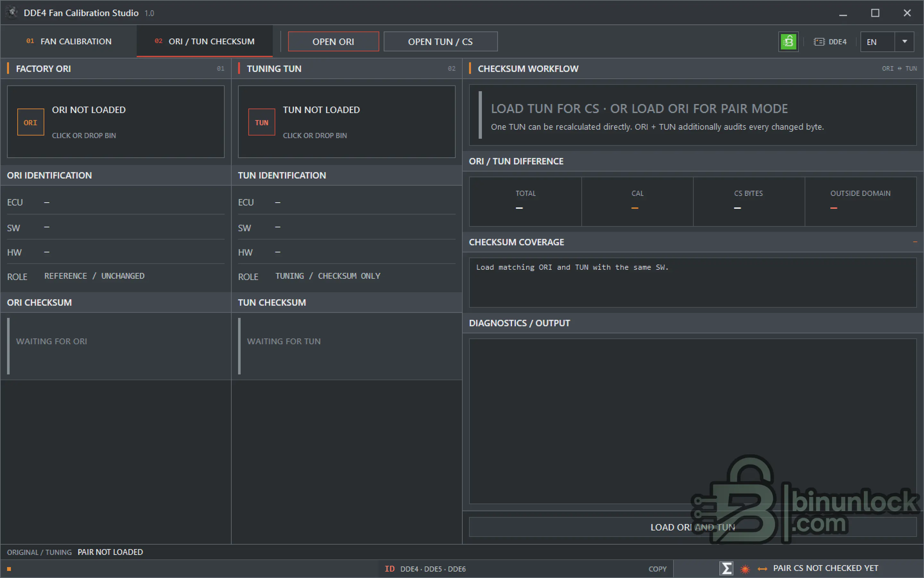This screenshot has width=924, height=578.
Task: Click the CS BYTES difference cell
Action: pos(749,201)
